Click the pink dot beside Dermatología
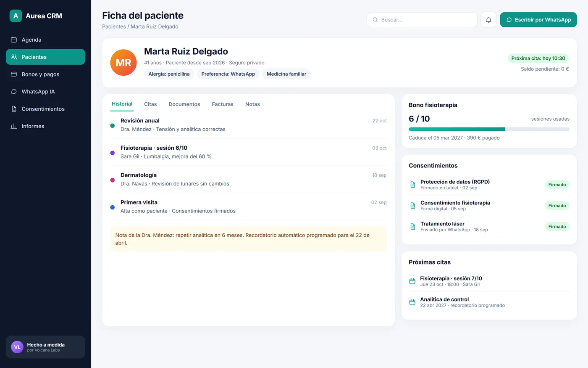The image size is (588, 368). (x=112, y=180)
